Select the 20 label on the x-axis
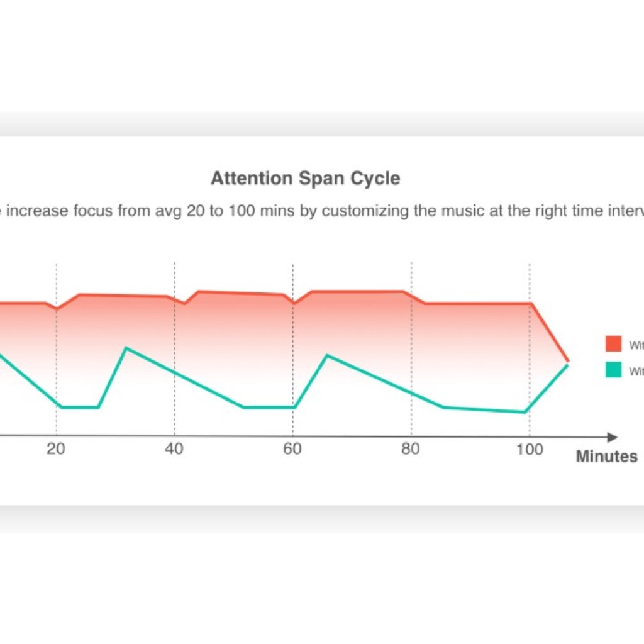The width and height of the screenshot is (644, 644). pos(57,449)
